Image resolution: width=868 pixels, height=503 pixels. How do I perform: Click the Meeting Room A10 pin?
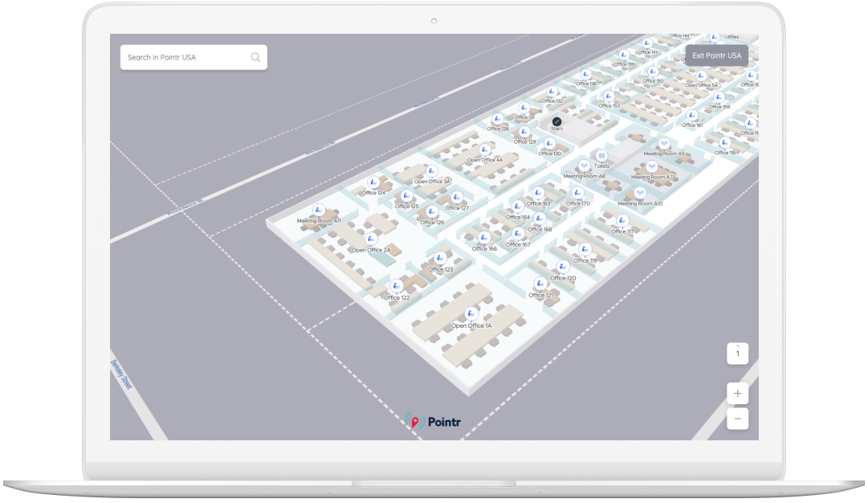coord(640,192)
